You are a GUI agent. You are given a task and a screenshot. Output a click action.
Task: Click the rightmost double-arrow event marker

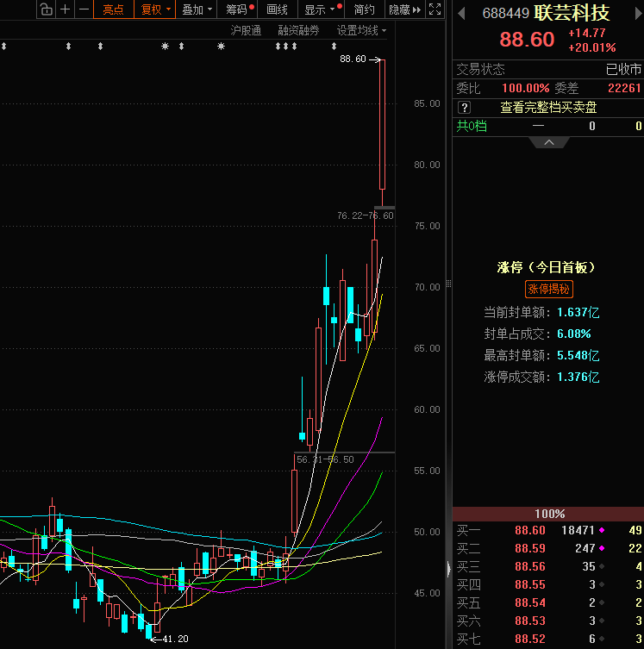[x=334, y=46]
